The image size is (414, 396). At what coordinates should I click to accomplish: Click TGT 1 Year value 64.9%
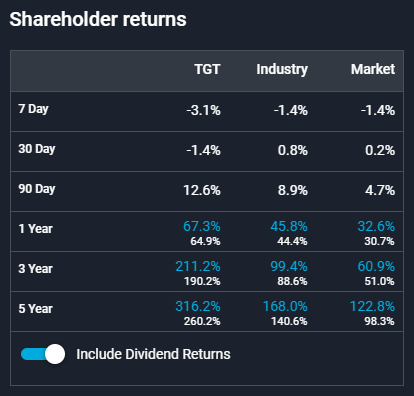click(205, 241)
